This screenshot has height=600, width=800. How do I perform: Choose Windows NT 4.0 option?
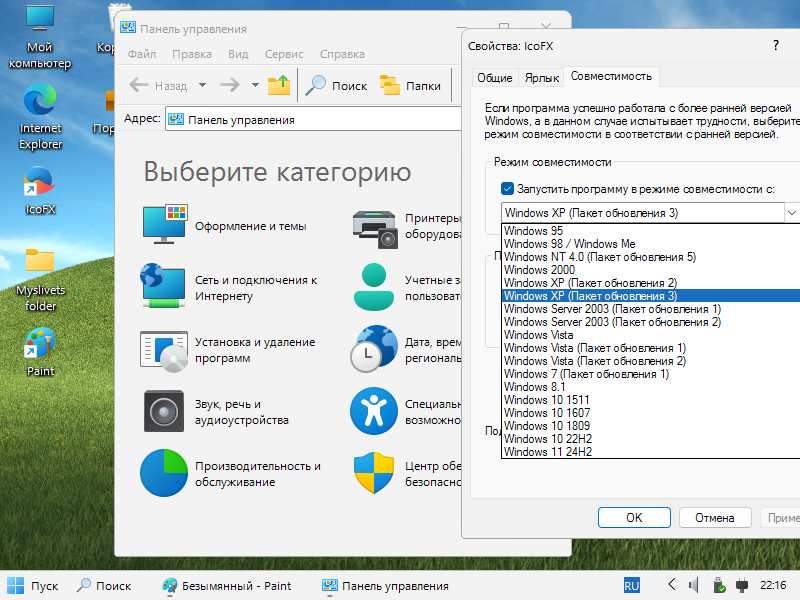click(651, 257)
